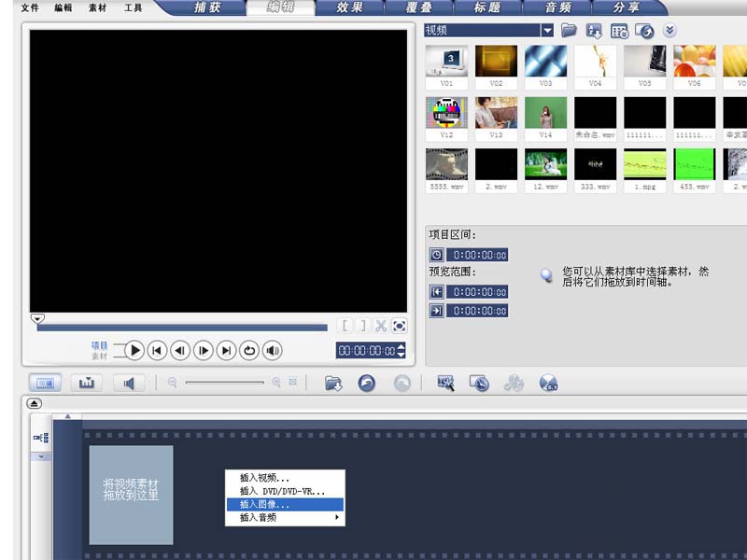This screenshot has width=747, height=560.
Task: Enlarge the preview window
Action: coord(400,326)
